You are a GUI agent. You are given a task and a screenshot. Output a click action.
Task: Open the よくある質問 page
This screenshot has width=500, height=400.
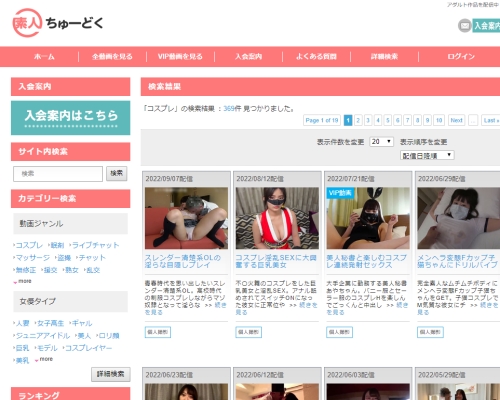(x=316, y=57)
